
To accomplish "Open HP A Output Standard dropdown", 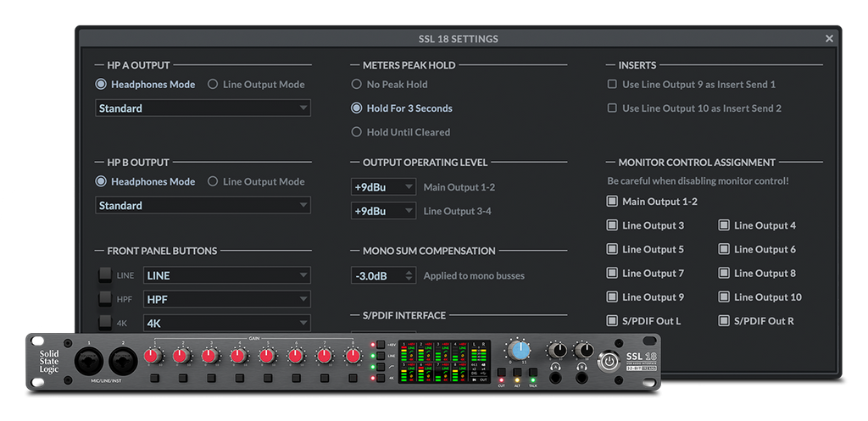I will point(203,108).
